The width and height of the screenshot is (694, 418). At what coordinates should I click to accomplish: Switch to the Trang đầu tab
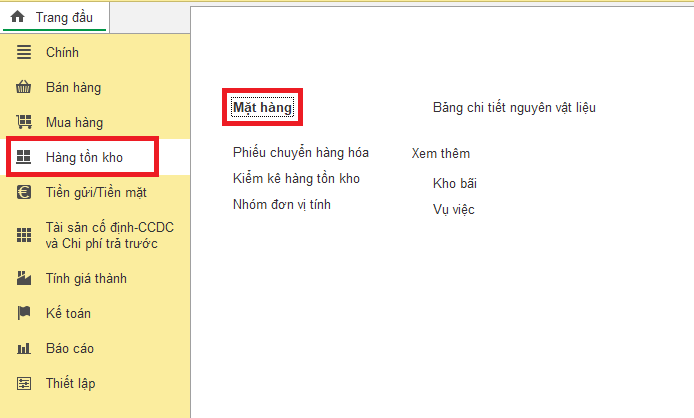point(55,17)
